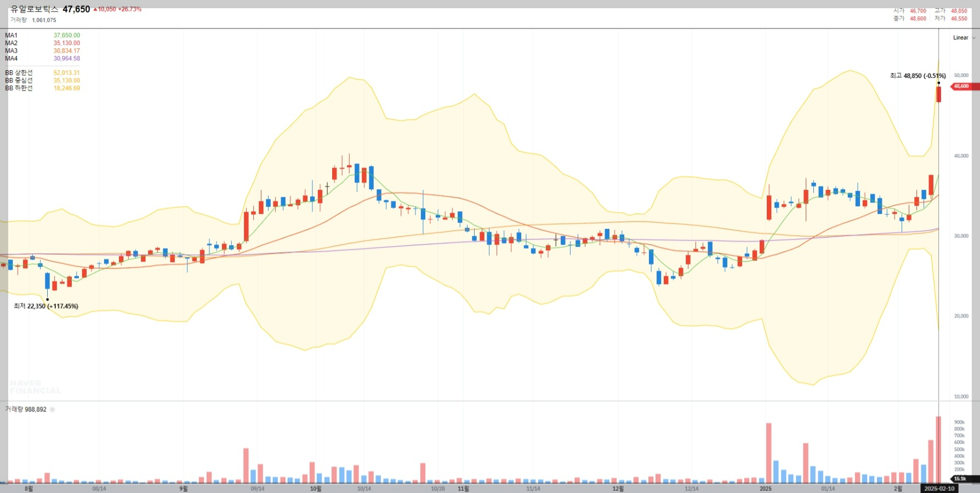The height and width of the screenshot is (493, 980).
Task: Click the 20,000 price axis label
Action: point(961,316)
